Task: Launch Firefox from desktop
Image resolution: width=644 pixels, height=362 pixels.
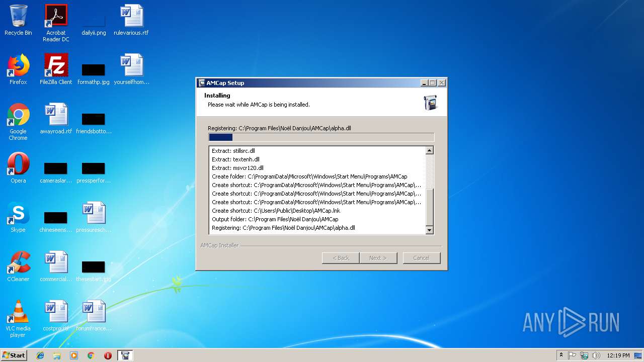Action: click(18, 69)
